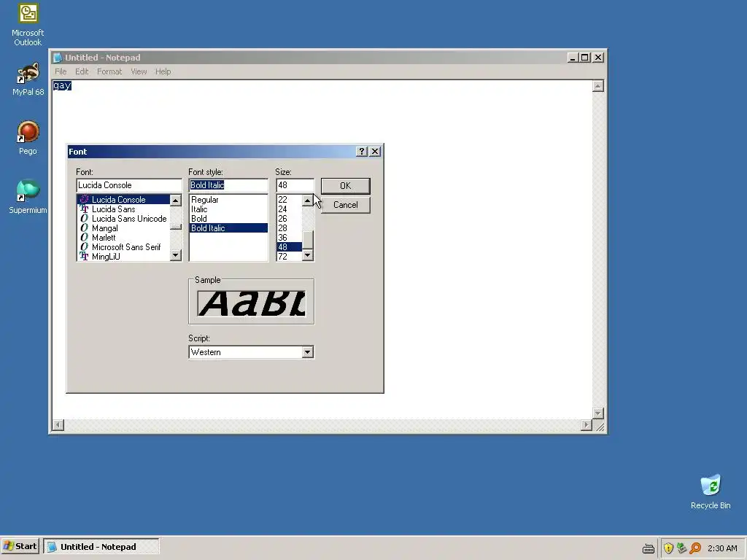The image size is (747, 560).
Task: Click font list scroll up arrow
Action: 176,201
